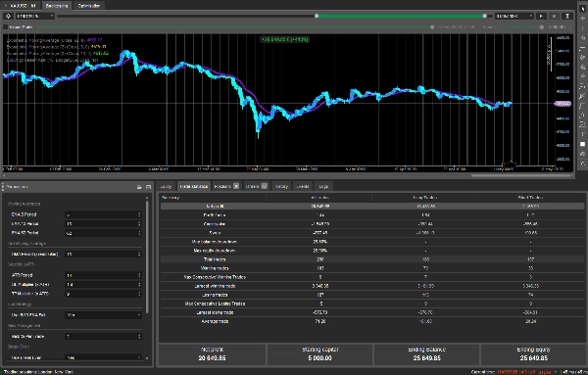
Task: Choose the rectangle shape tool
Action: tap(582, 144)
